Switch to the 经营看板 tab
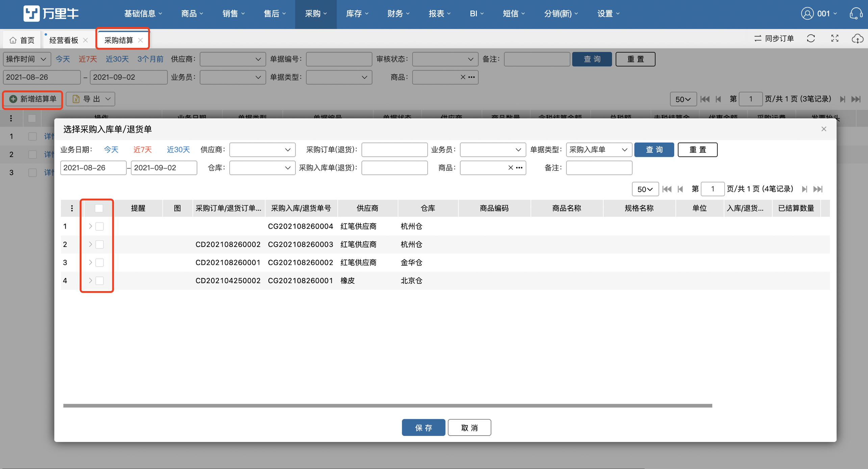 (63, 40)
